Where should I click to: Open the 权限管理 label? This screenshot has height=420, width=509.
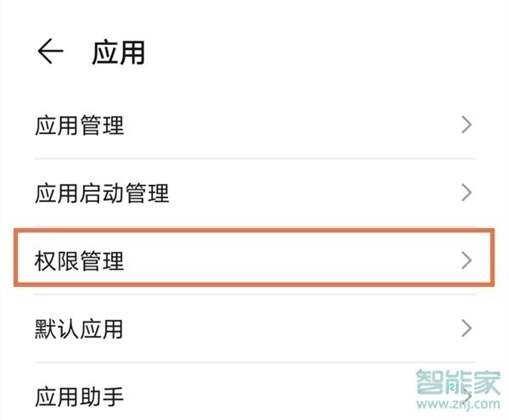(80, 260)
